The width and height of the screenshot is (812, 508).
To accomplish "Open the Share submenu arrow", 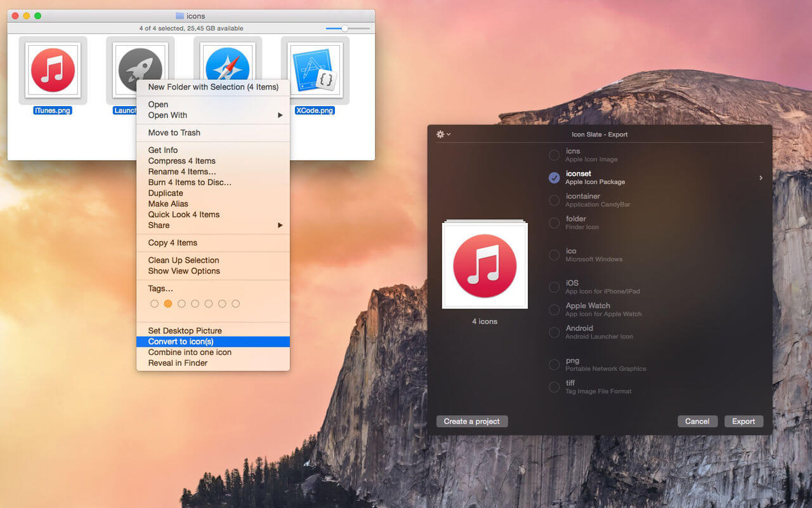I will coord(280,225).
